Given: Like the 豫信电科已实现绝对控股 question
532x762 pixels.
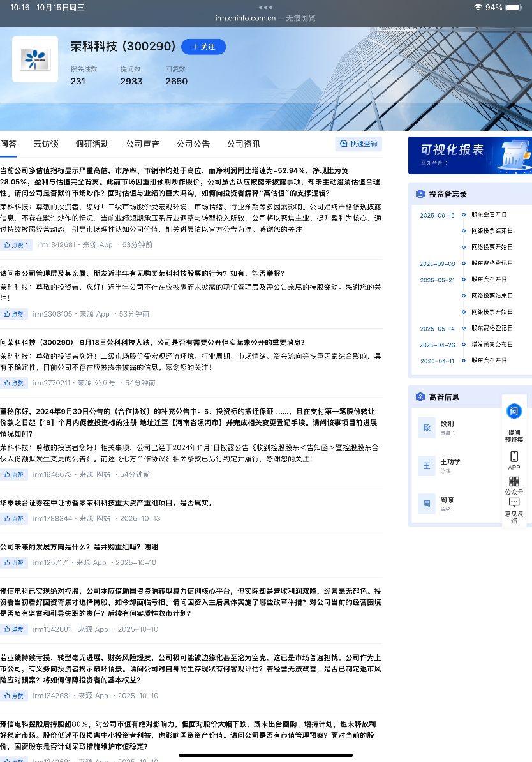Looking at the screenshot, I should coord(13,629).
